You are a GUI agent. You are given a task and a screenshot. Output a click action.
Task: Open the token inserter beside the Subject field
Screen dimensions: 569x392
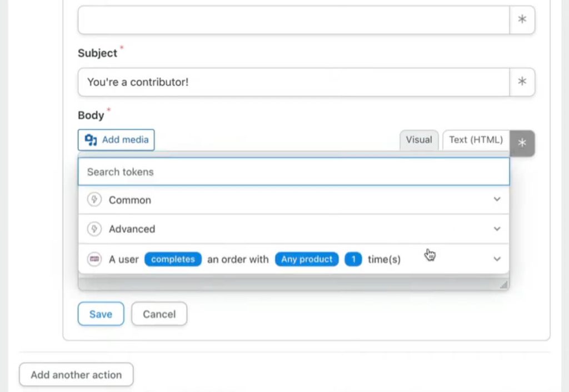(x=522, y=81)
